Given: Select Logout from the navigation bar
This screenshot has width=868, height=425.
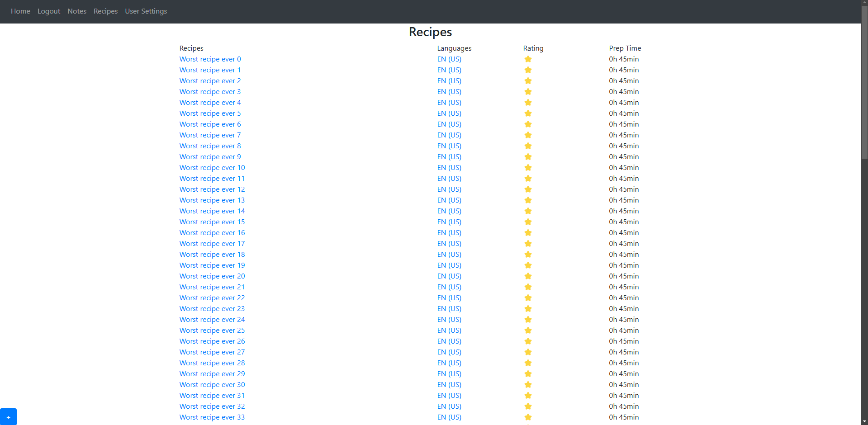Looking at the screenshot, I should coord(48,11).
